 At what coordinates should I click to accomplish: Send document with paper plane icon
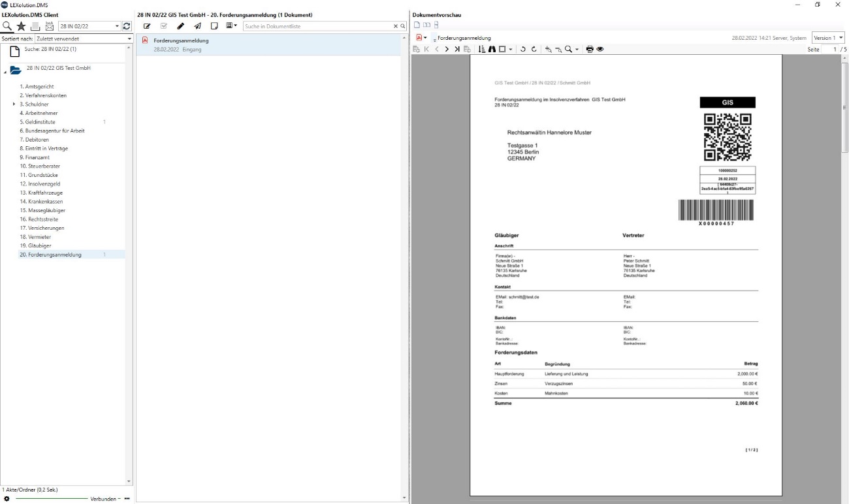198,26
